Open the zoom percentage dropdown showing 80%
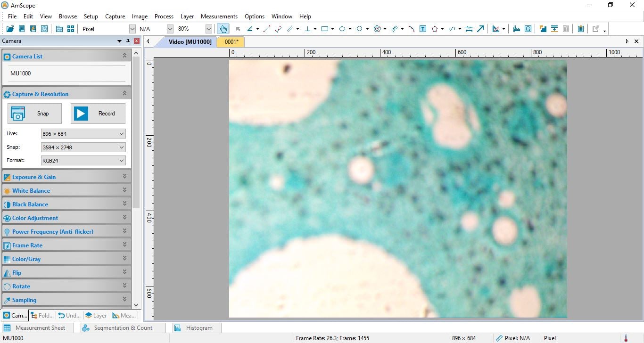Image resolution: width=644 pixels, height=343 pixels. pos(209,29)
